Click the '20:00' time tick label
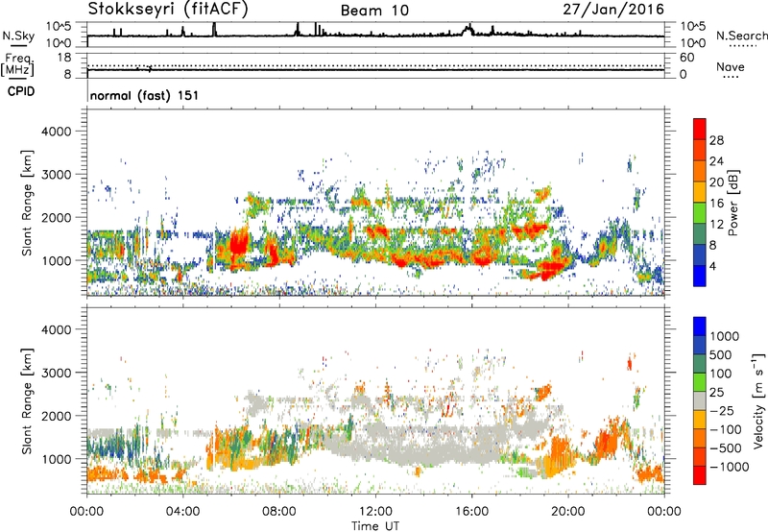Screen dimensions: 768x532 coord(568,512)
